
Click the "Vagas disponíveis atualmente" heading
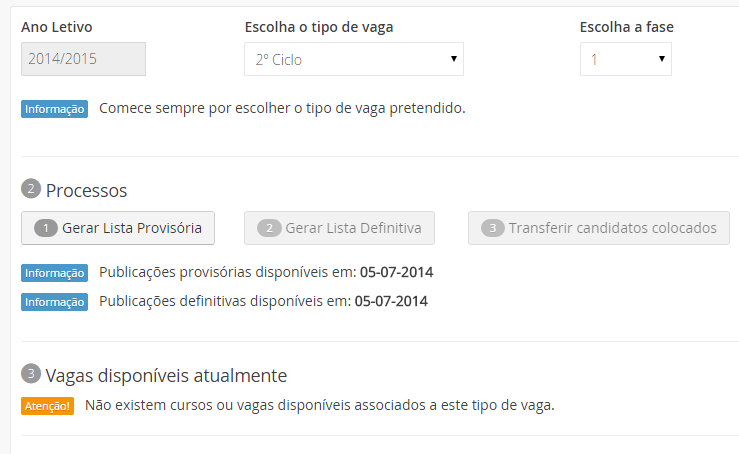tap(166, 376)
